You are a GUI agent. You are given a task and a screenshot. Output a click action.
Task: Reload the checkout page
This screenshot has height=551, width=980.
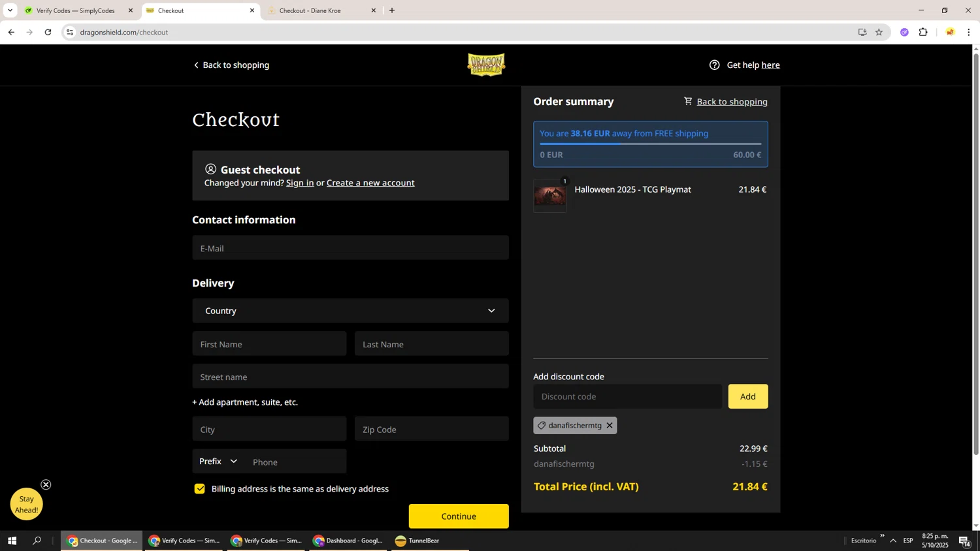[48, 32]
